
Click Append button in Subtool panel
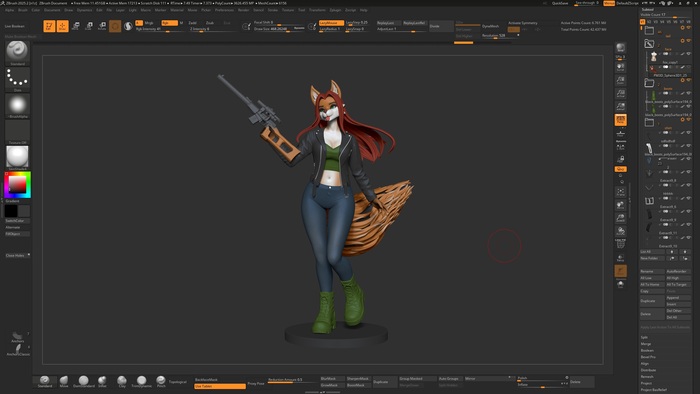pos(678,298)
